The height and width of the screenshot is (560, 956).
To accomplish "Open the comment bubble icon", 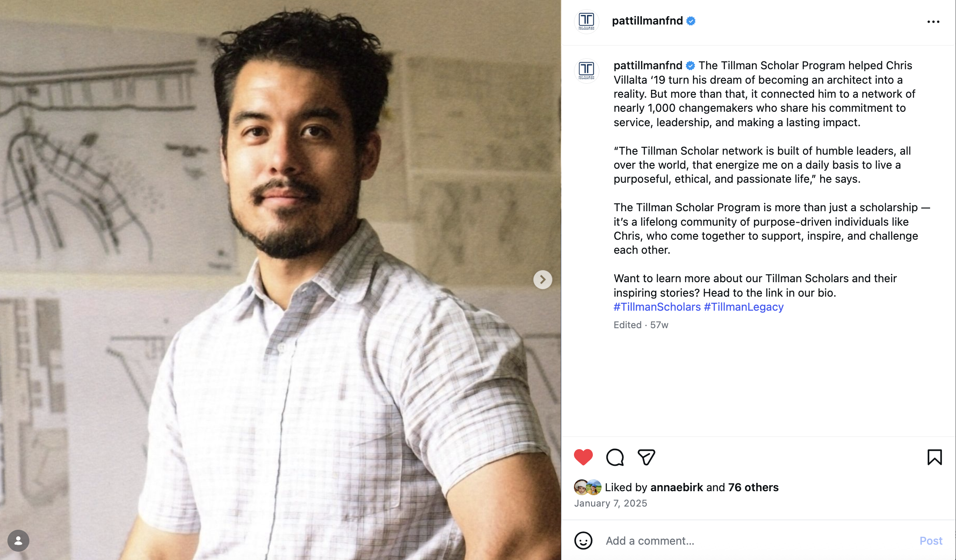I will click(615, 457).
